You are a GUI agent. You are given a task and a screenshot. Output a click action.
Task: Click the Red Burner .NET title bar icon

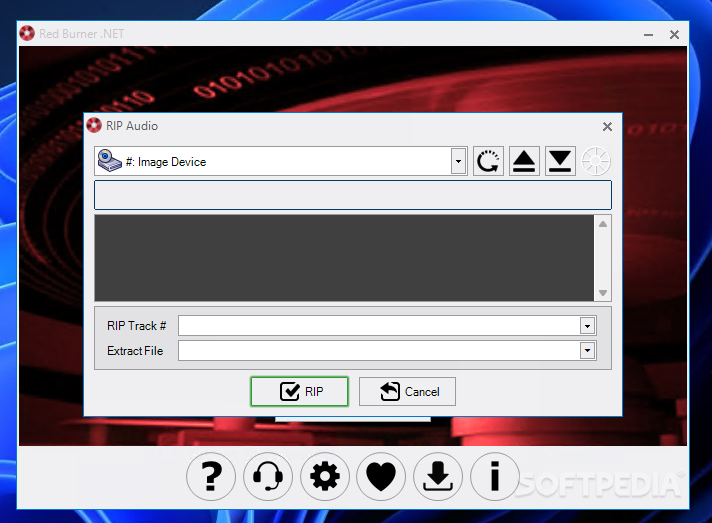[27, 33]
